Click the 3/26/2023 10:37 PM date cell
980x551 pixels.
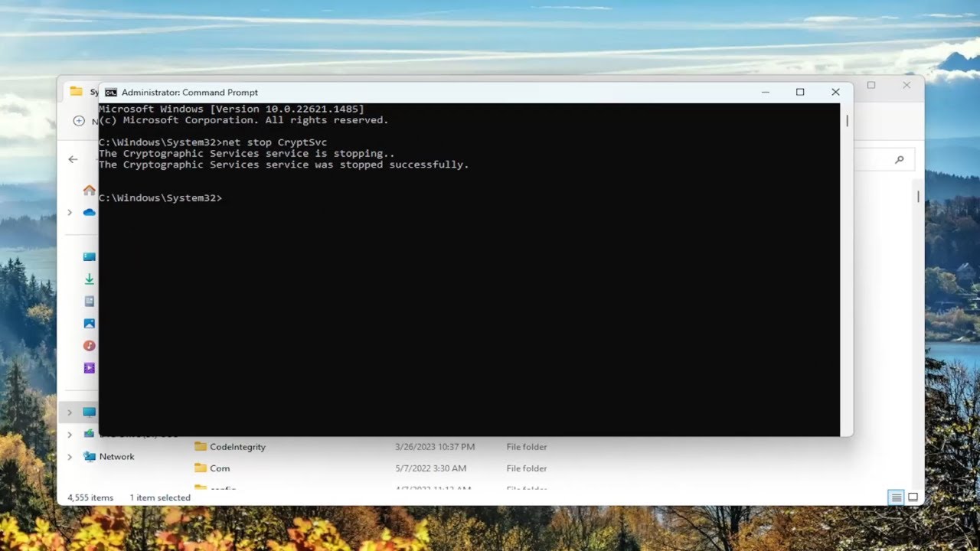435,446
